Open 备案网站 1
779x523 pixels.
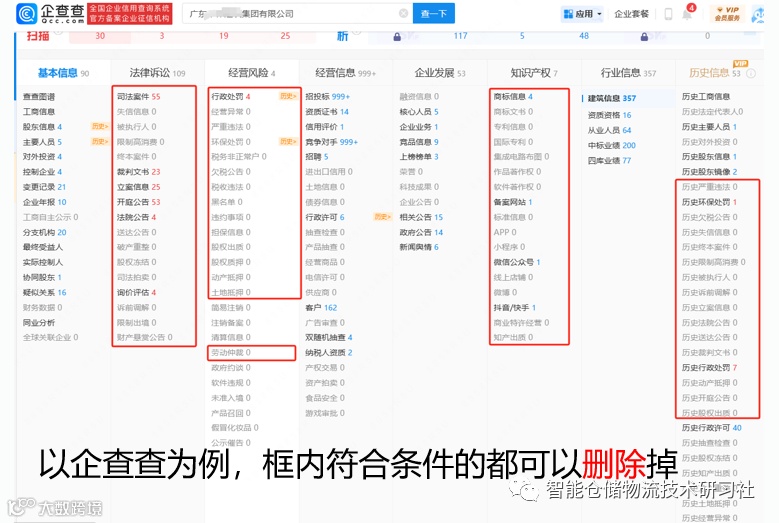[513, 202]
